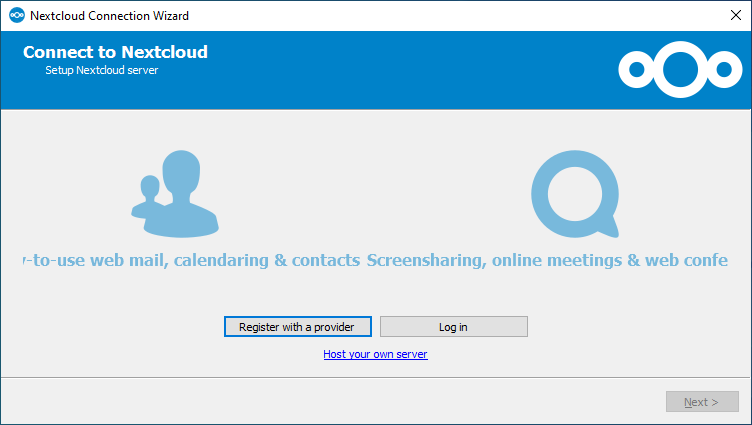This screenshot has height=425, width=752.
Task: Click the contacts people silhouette icon
Action: (175, 194)
